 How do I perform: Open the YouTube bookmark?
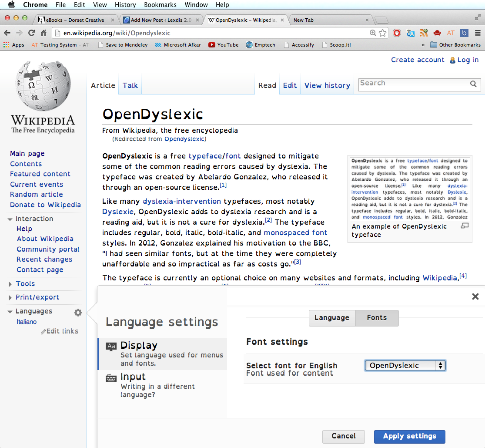[223, 45]
